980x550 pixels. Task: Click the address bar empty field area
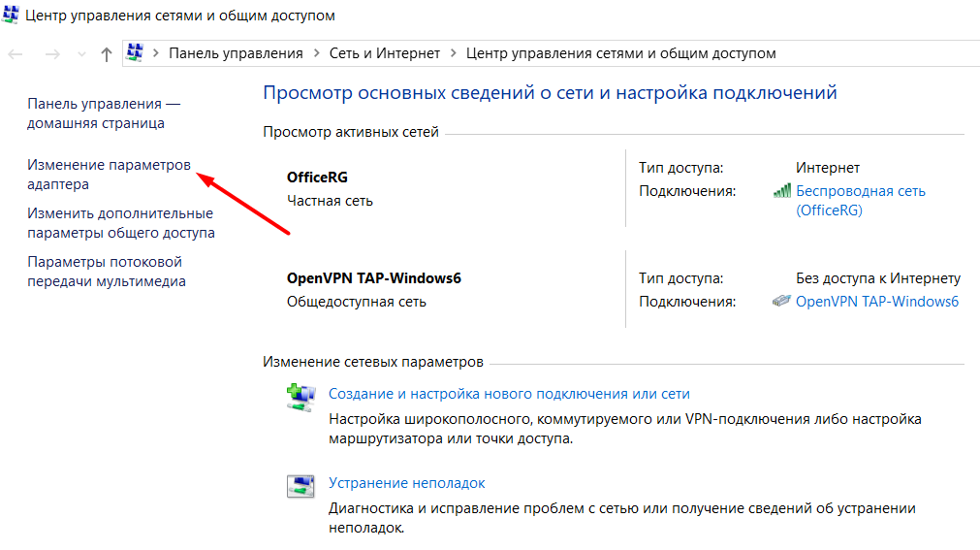coord(878,53)
